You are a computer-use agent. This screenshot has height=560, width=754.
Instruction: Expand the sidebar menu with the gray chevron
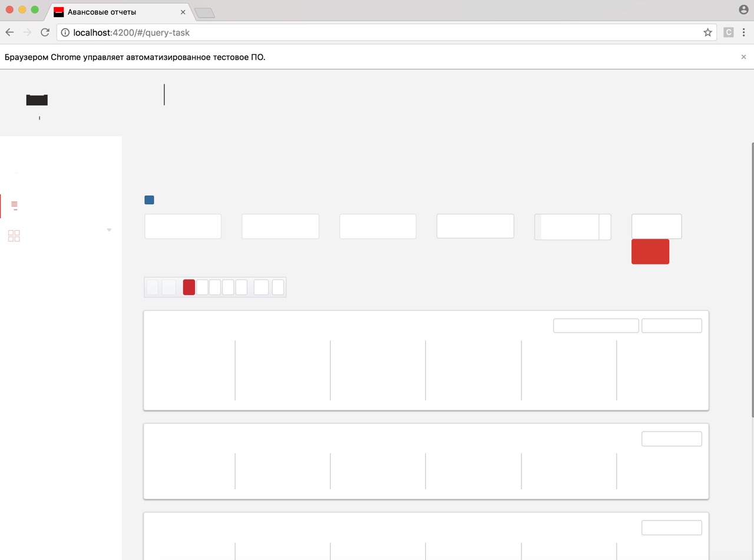point(109,230)
